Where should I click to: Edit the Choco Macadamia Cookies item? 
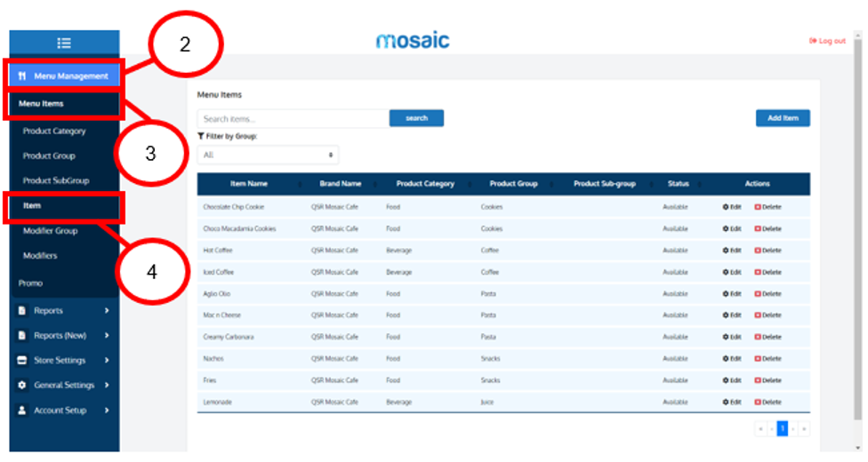click(732, 228)
